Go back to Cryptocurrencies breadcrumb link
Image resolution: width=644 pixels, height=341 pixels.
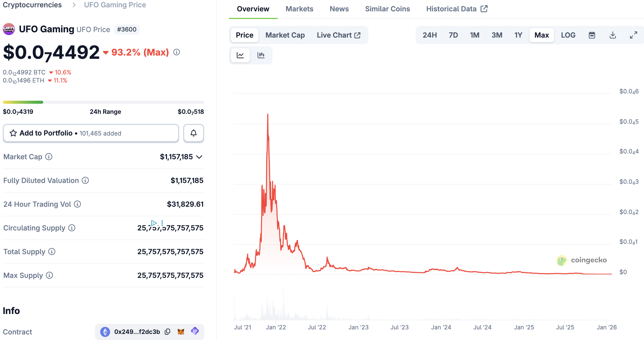(x=32, y=5)
